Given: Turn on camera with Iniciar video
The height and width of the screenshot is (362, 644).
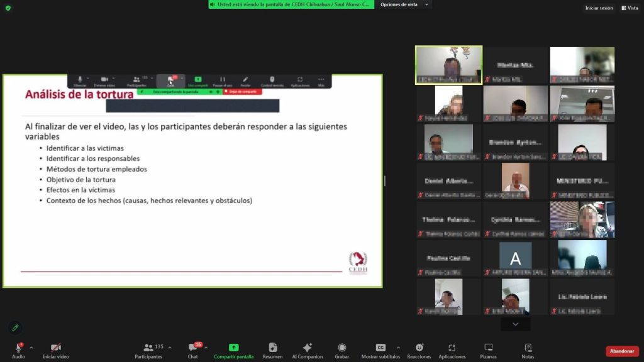Looking at the screenshot, I should [x=55, y=350].
